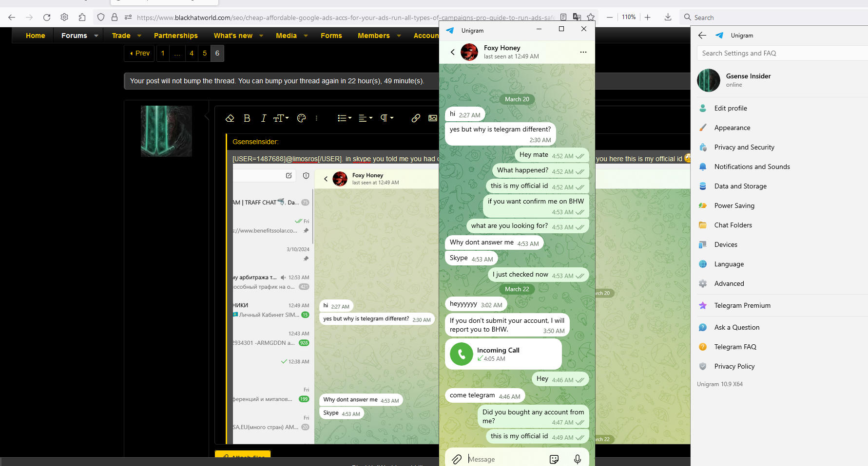Open Foxy Honey chat more options
Viewport: 868px width, 466px height.
583,52
